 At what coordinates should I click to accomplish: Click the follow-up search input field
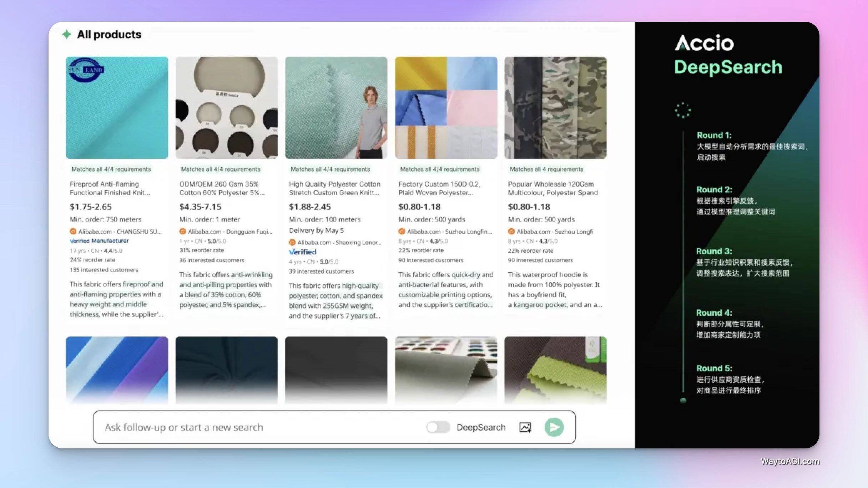[250, 427]
